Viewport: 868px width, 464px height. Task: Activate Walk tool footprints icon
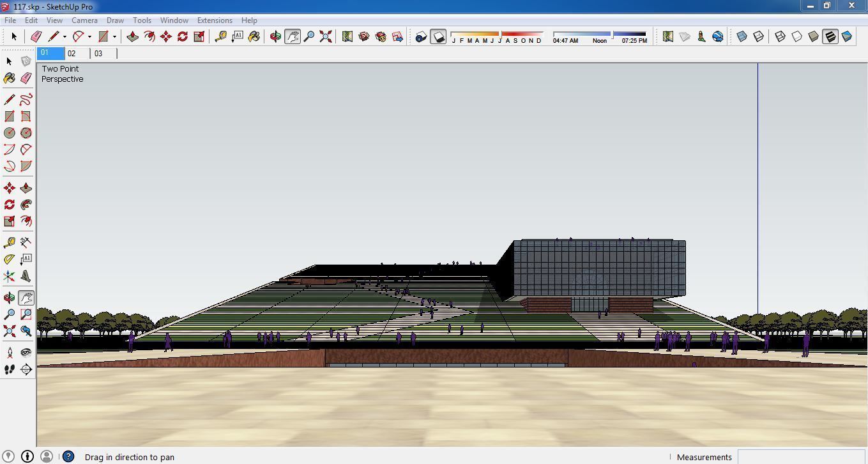click(x=10, y=369)
